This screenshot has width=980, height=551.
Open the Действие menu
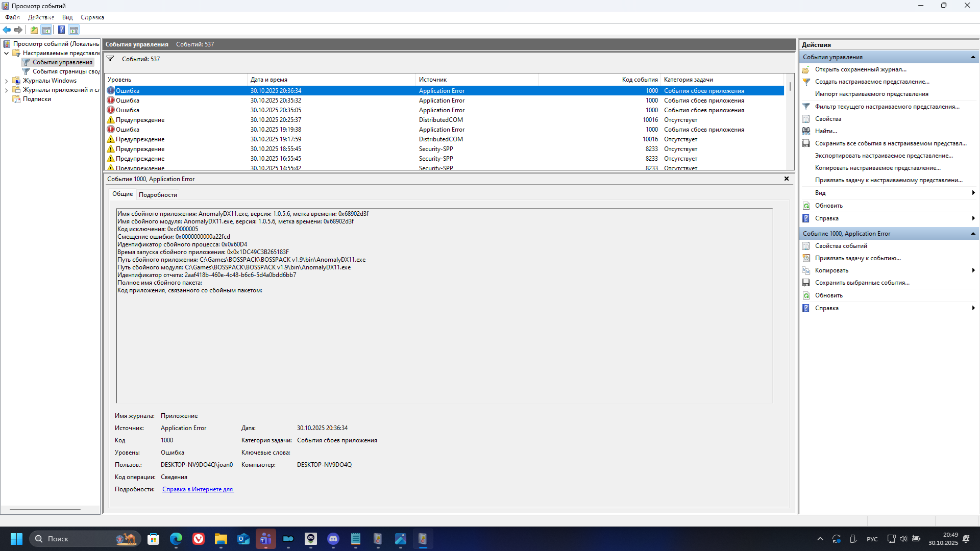click(41, 17)
